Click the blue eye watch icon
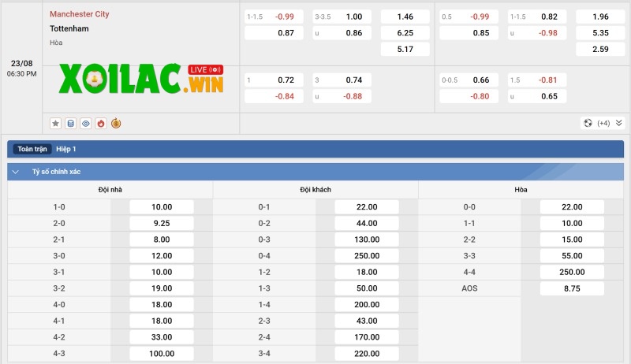631x364 pixels. (85, 123)
